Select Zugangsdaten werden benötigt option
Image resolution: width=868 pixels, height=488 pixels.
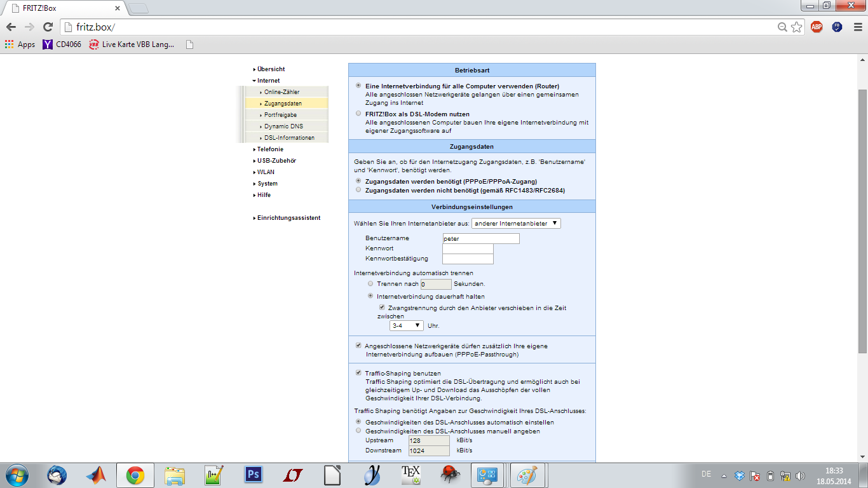359,181
